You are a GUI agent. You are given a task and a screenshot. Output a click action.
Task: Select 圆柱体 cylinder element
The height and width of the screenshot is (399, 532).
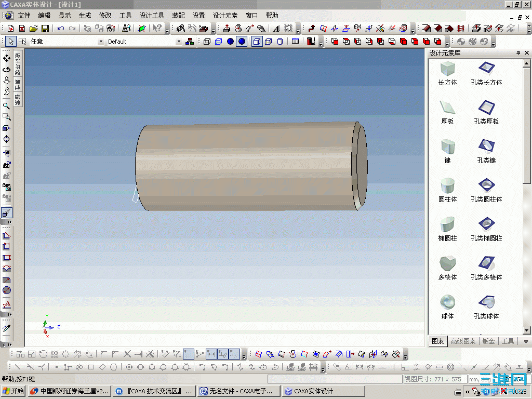pyautogui.click(x=447, y=191)
